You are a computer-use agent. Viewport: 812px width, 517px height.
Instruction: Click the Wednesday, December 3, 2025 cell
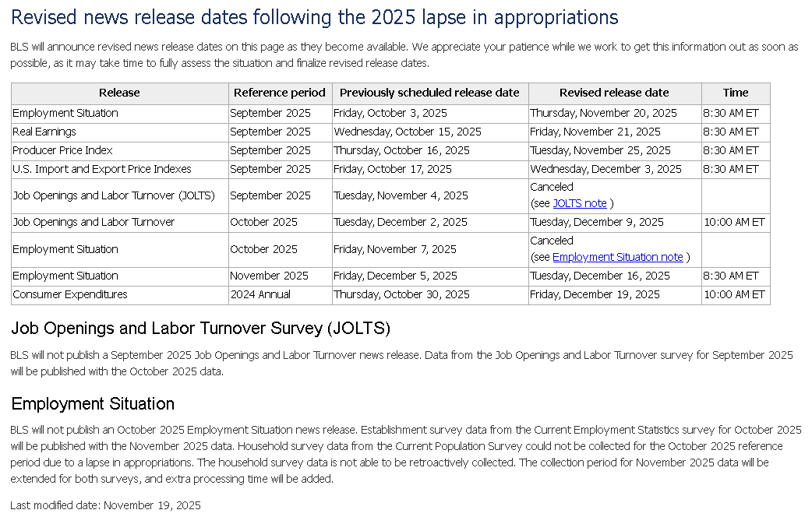click(x=605, y=169)
